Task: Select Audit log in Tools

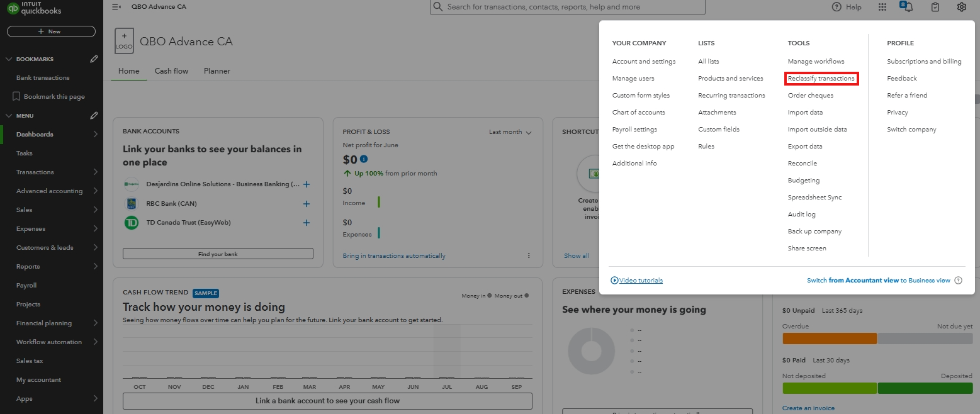Action: pos(801,215)
